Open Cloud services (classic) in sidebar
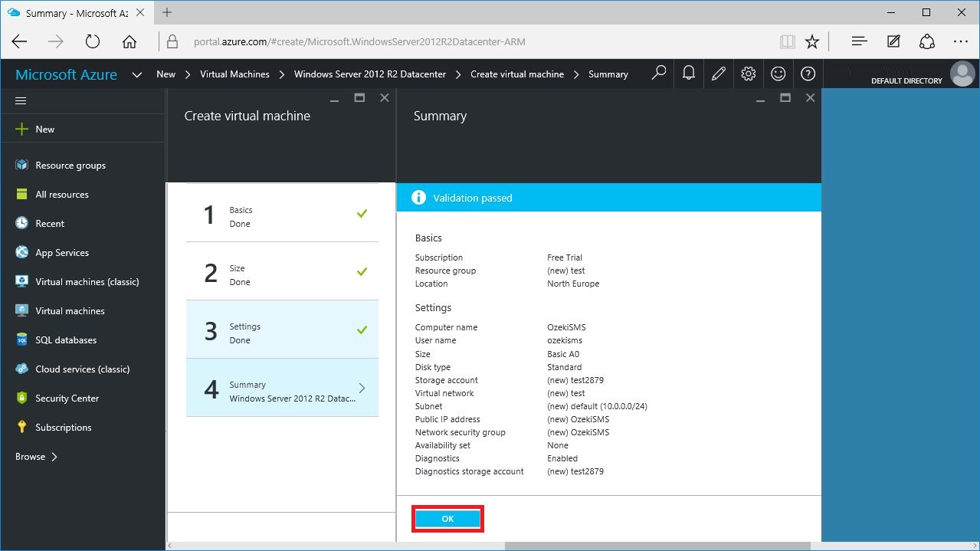The height and width of the screenshot is (551, 980). pyautogui.click(x=72, y=369)
